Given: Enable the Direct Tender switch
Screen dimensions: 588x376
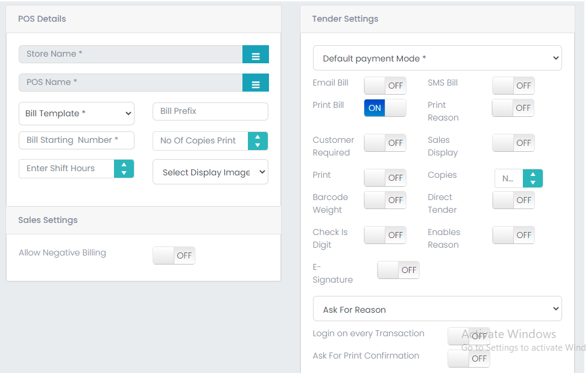Looking at the screenshot, I should coord(513,201).
